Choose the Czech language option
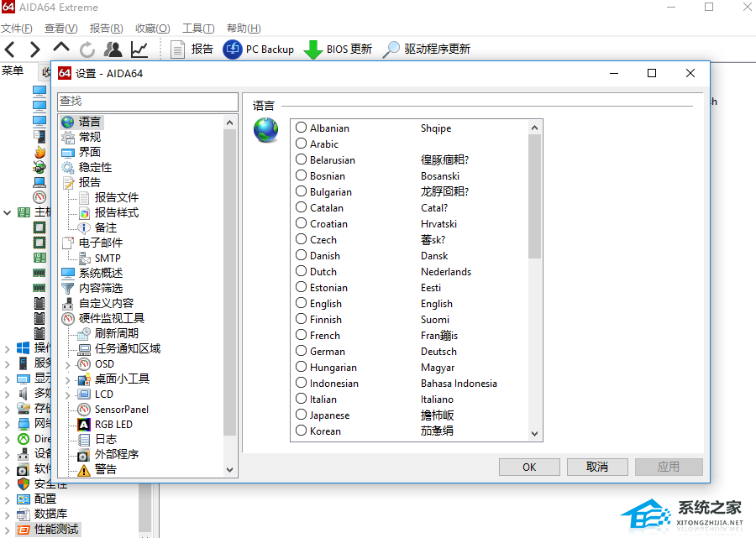Screen dimensions: 756x538 pyautogui.click(x=302, y=239)
